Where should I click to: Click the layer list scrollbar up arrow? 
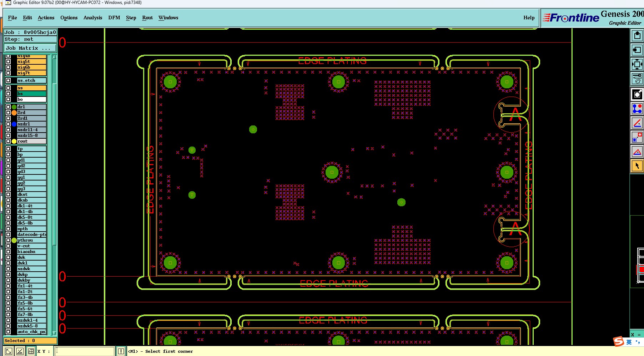coord(54,57)
